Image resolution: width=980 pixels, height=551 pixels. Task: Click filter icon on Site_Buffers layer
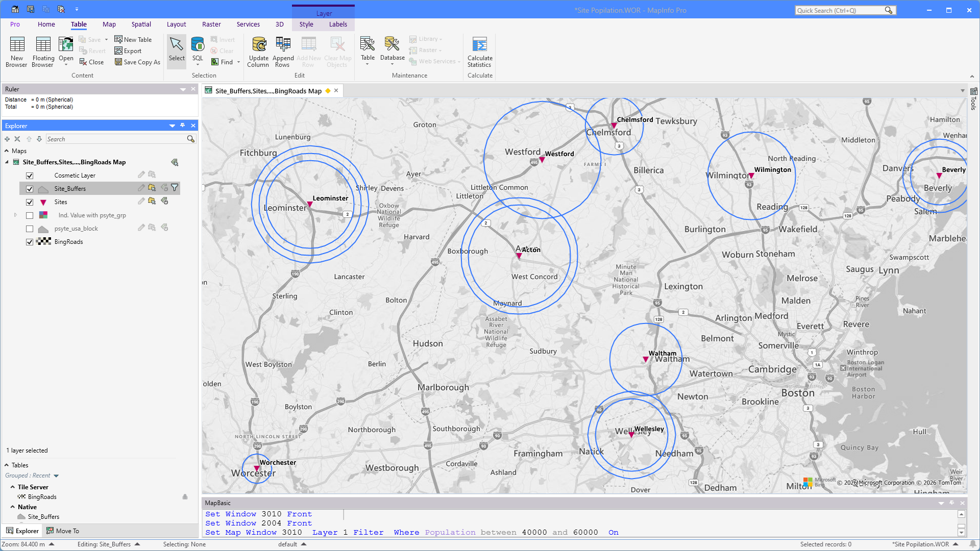tap(175, 188)
